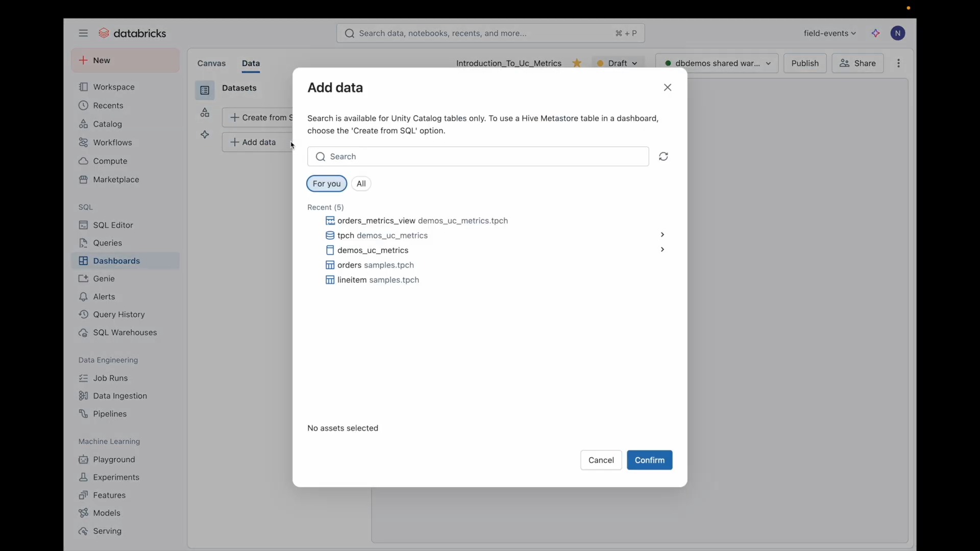Select the All filter pill
Viewport: 980px width, 551px height.
coord(361,184)
